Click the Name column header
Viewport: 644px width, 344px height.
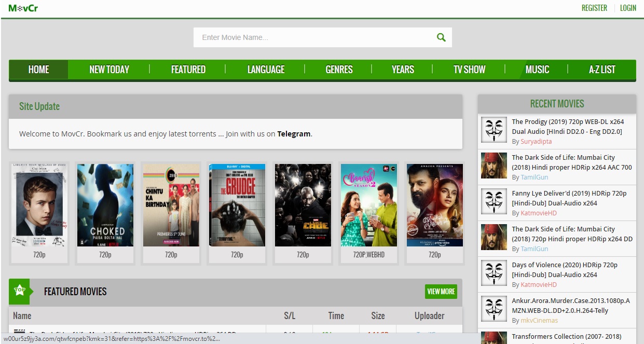tap(22, 315)
